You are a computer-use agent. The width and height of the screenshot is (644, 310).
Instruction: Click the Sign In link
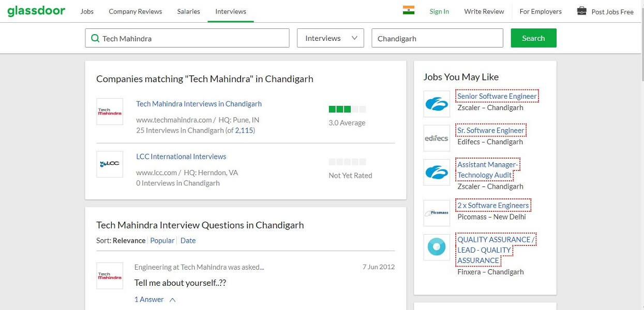coord(439,11)
